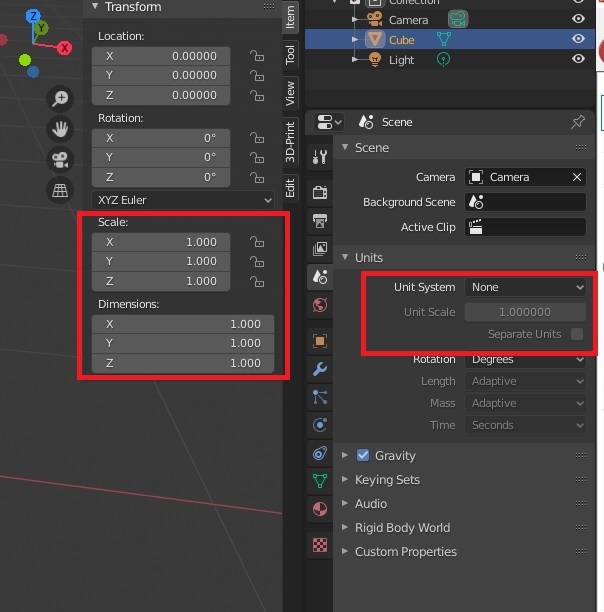Open the Time Seconds dropdown
The width and height of the screenshot is (604, 612).
(x=526, y=425)
